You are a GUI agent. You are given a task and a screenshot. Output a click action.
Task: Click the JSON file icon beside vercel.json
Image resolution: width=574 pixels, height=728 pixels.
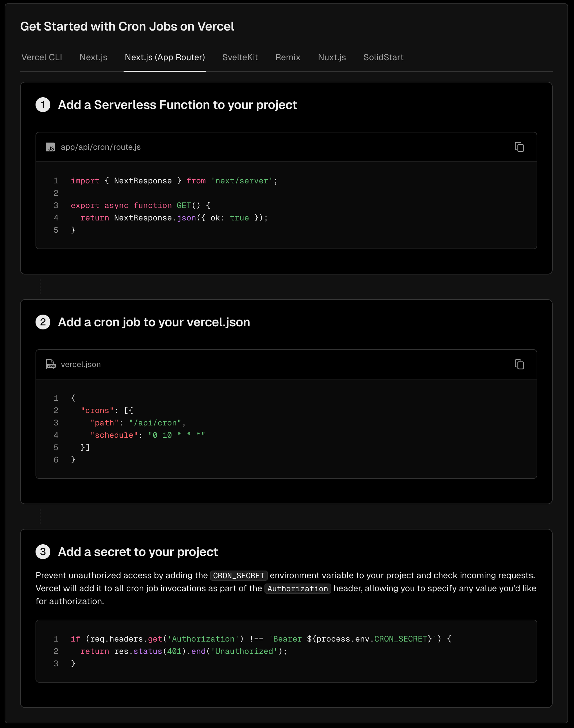point(51,364)
